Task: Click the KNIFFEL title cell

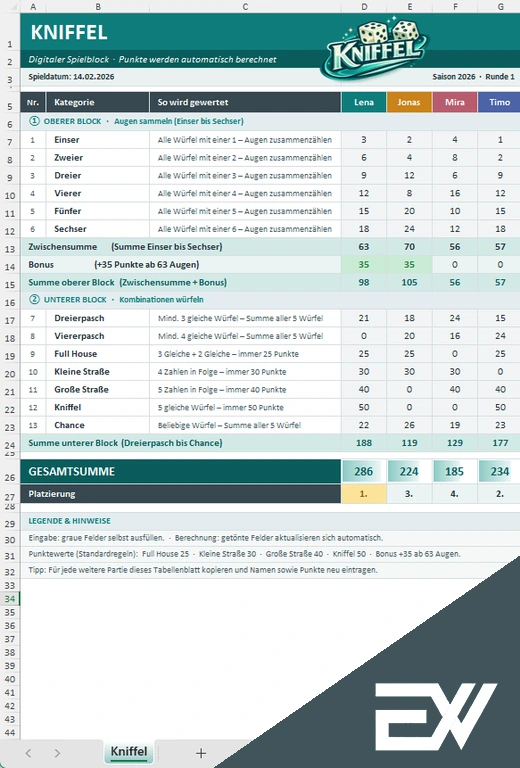Action: 69,32
